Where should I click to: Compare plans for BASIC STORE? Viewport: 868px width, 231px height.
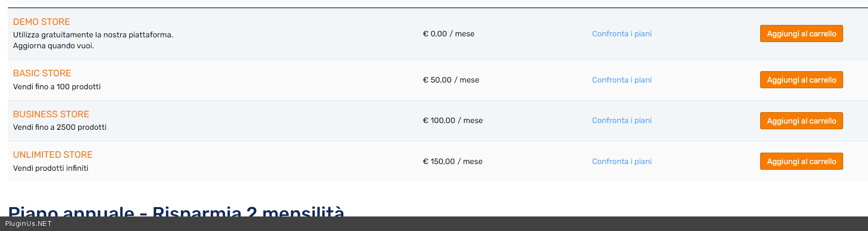point(622,80)
